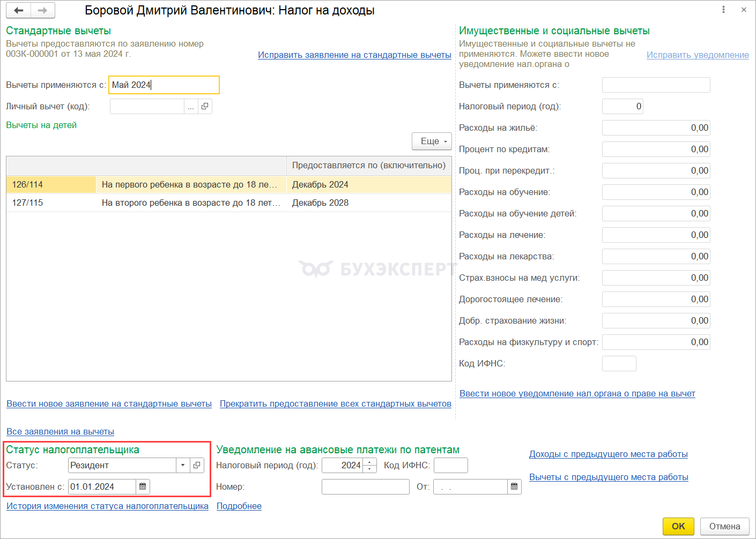The height and width of the screenshot is (539, 756).
Task: Open calendar for patent notification date
Action: coord(514,486)
